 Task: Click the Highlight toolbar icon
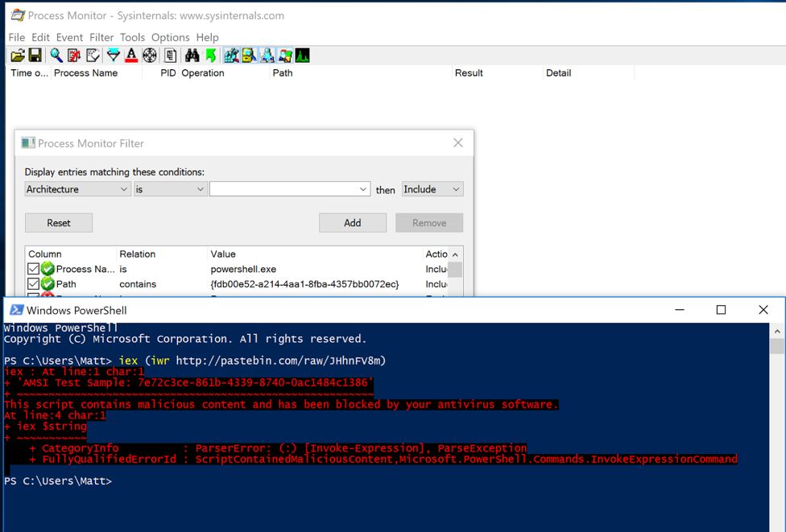click(x=131, y=56)
